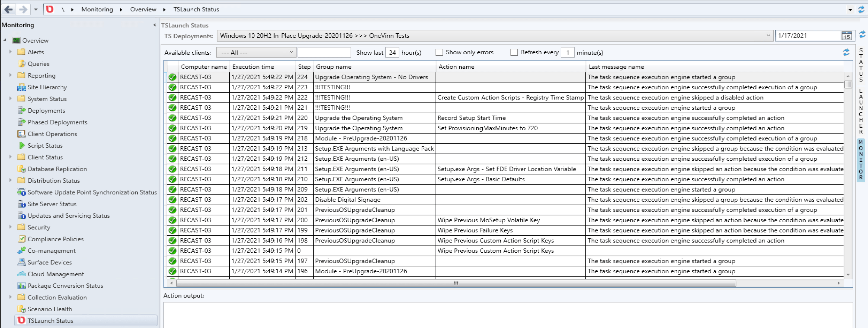Expand the Security tree folder
Image resolution: width=868 pixels, height=328 pixels.
tap(11, 227)
